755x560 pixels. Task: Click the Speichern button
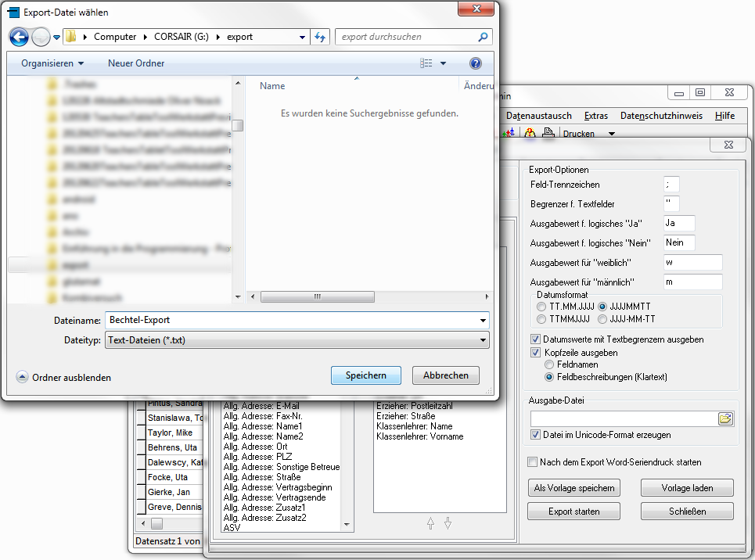(x=366, y=375)
